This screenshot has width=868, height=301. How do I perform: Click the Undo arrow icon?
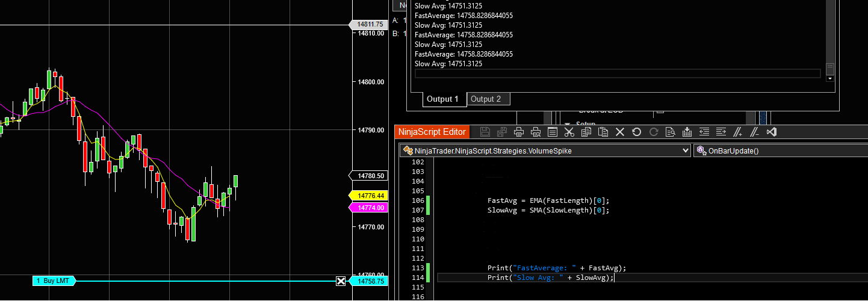pyautogui.click(x=637, y=132)
